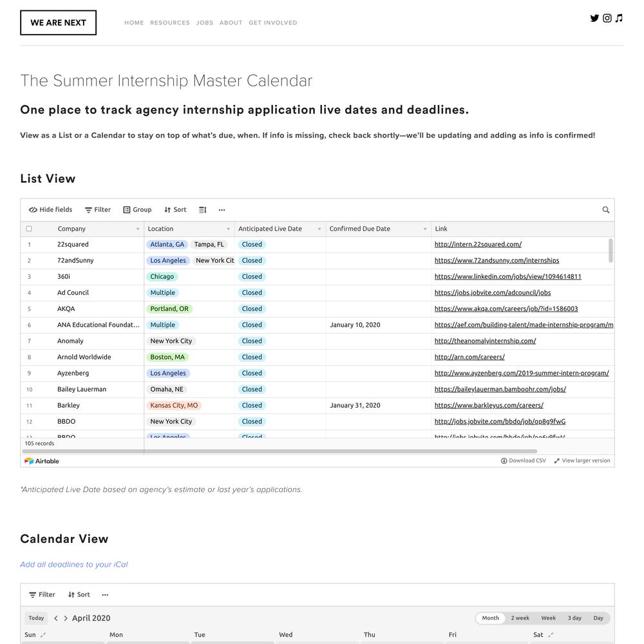
Task: Expand the Sunday column arrow icon
Action: pos(43,635)
